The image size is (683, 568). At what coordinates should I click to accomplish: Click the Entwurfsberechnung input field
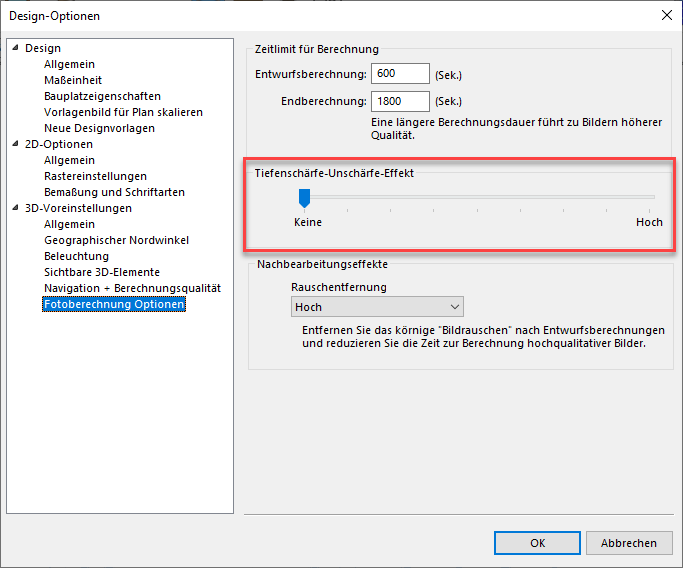399,74
